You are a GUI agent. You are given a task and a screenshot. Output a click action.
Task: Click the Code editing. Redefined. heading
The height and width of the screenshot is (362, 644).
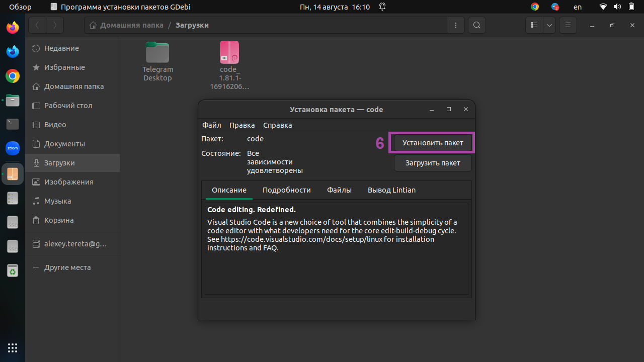pos(252,210)
